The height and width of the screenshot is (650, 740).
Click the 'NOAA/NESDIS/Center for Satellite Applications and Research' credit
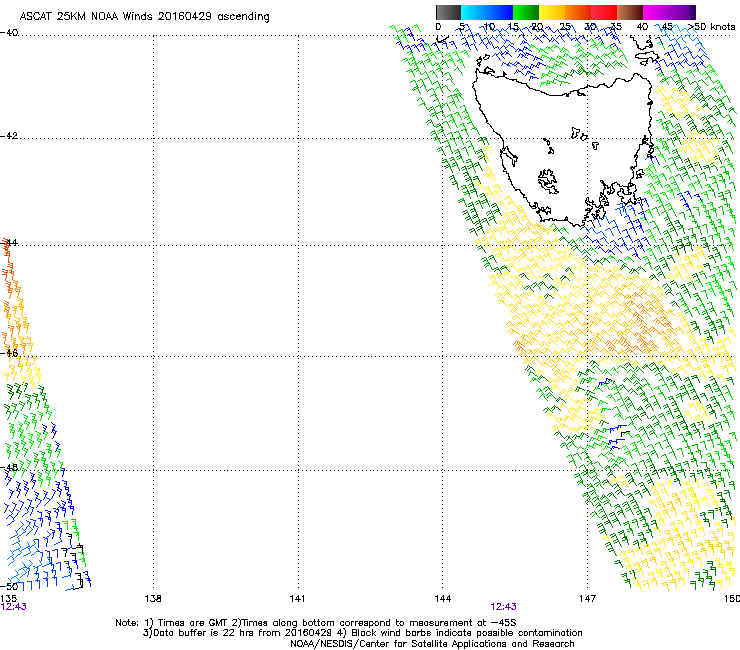[x=432, y=644]
